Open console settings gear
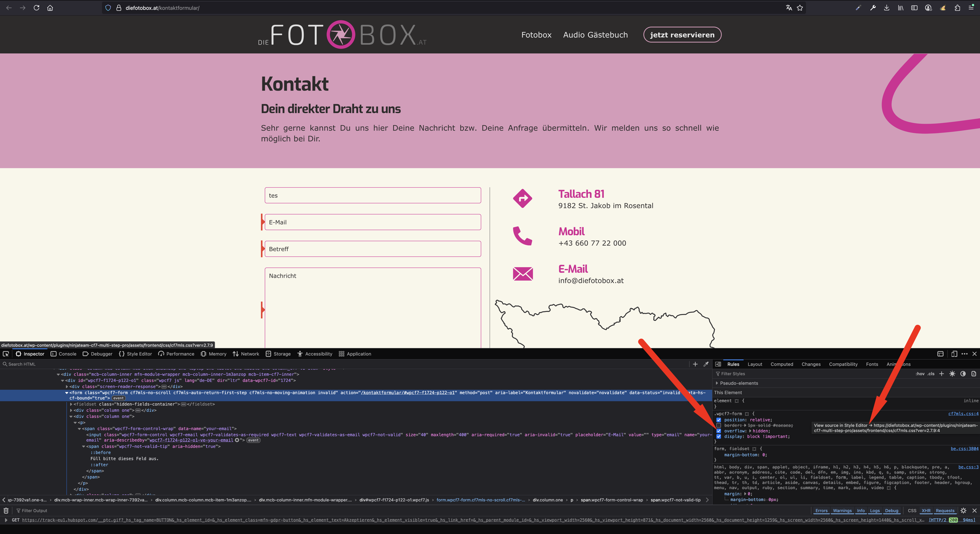The image size is (980, 534). pos(964,510)
